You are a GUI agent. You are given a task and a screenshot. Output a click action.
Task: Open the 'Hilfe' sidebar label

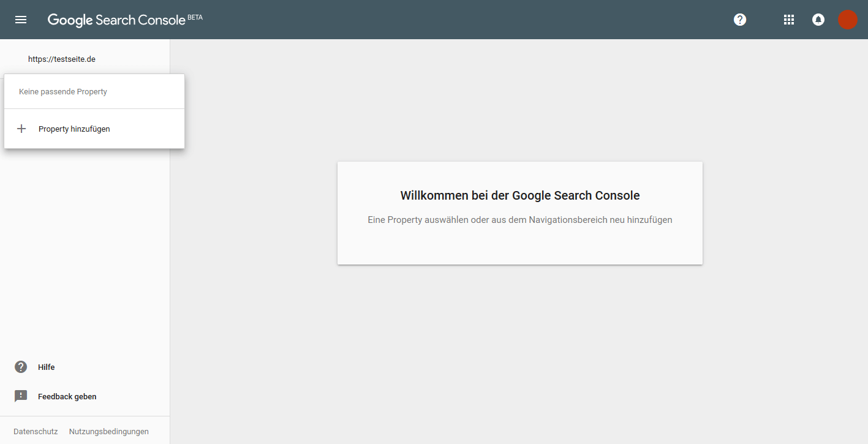47,367
